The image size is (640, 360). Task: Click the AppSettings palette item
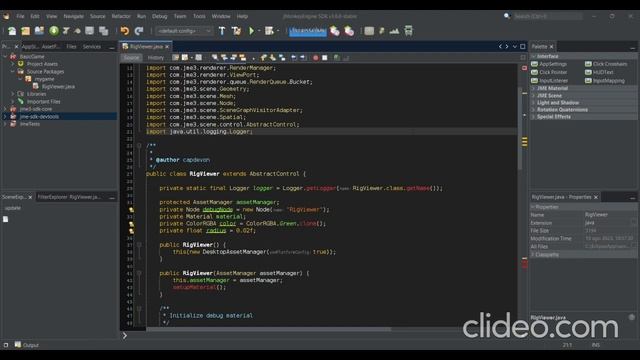pos(549,64)
